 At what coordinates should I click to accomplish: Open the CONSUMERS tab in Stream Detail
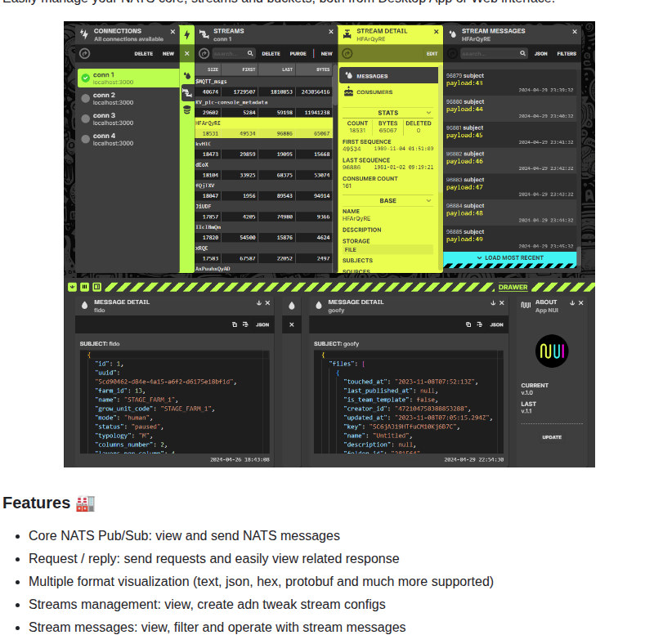[389, 92]
